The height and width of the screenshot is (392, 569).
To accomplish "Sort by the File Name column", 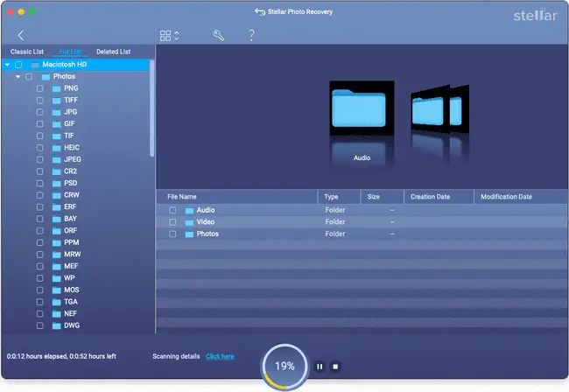I will tap(236, 197).
